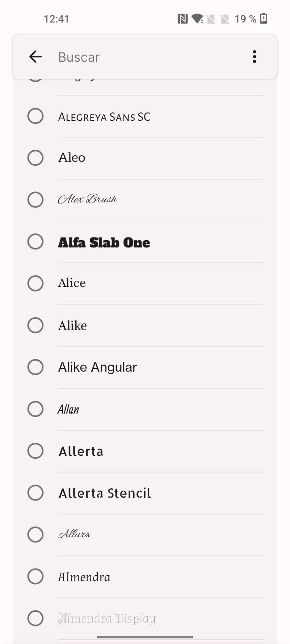This screenshot has width=290, height=644.
Task: Select the Almendra radio button
Action: (35, 576)
